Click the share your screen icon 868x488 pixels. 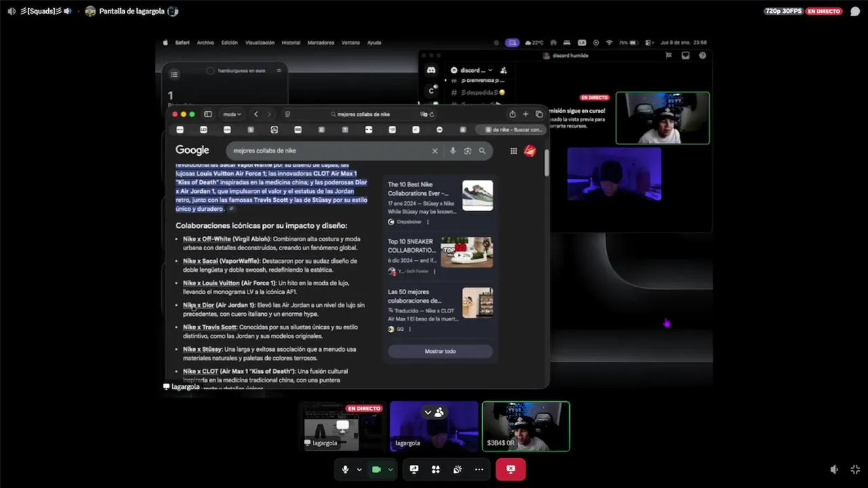coord(414,469)
